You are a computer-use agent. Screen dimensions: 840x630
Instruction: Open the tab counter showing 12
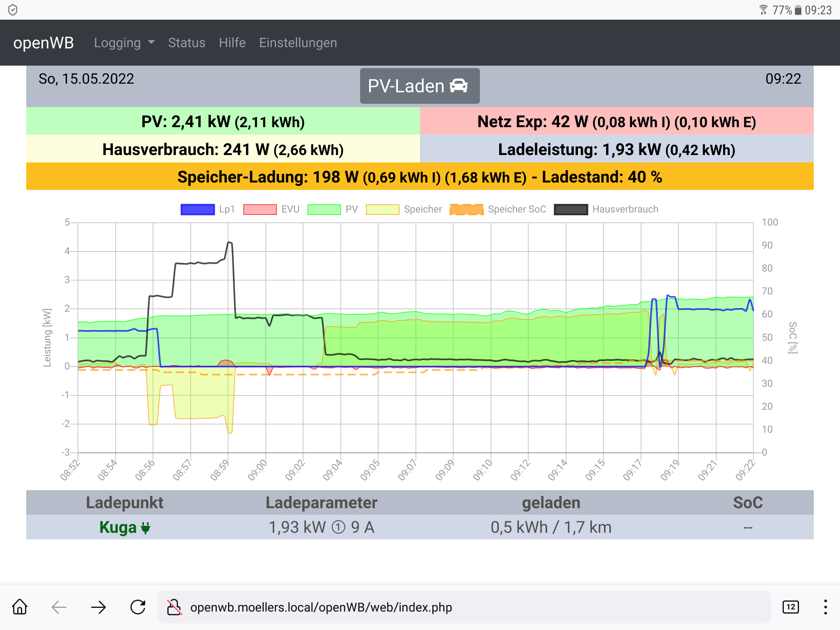pos(790,607)
